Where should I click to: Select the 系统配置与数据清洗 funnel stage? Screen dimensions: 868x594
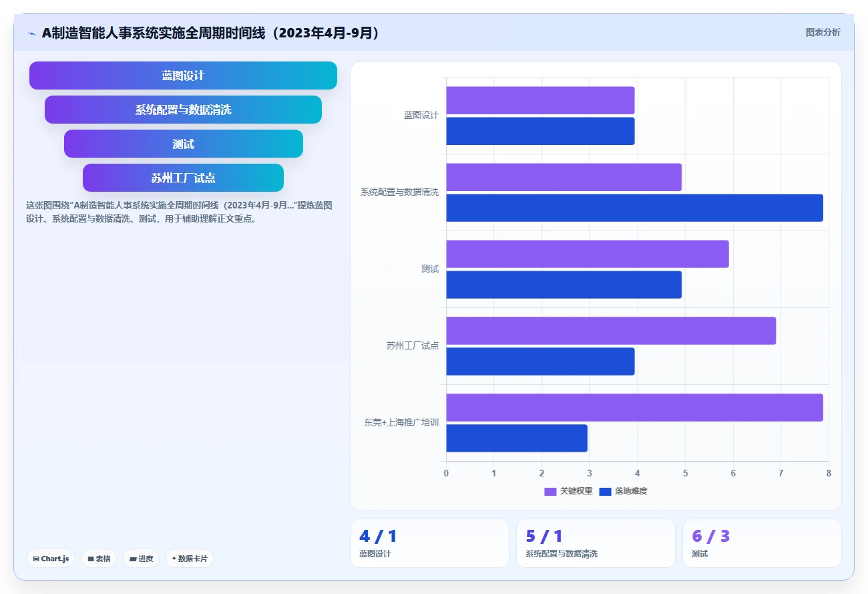[x=183, y=110]
